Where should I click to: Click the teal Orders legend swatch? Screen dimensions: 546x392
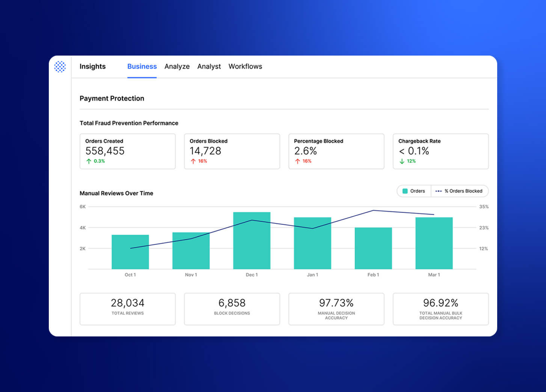(405, 191)
